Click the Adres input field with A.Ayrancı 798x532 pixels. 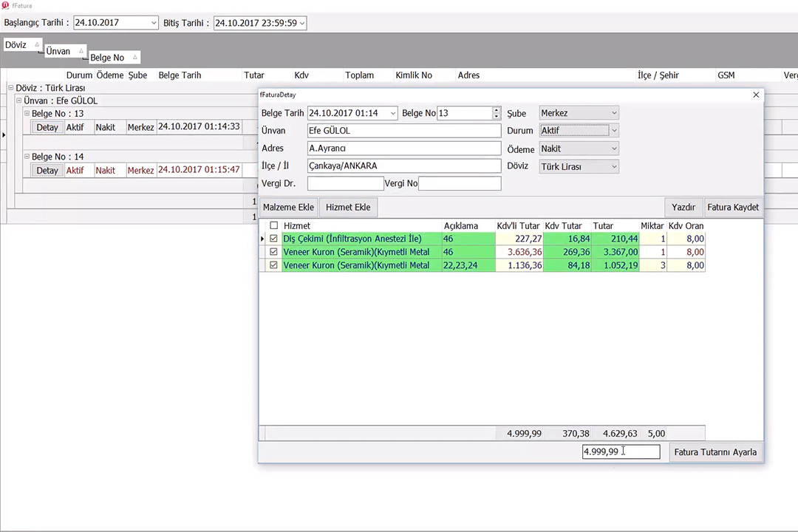(x=404, y=149)
